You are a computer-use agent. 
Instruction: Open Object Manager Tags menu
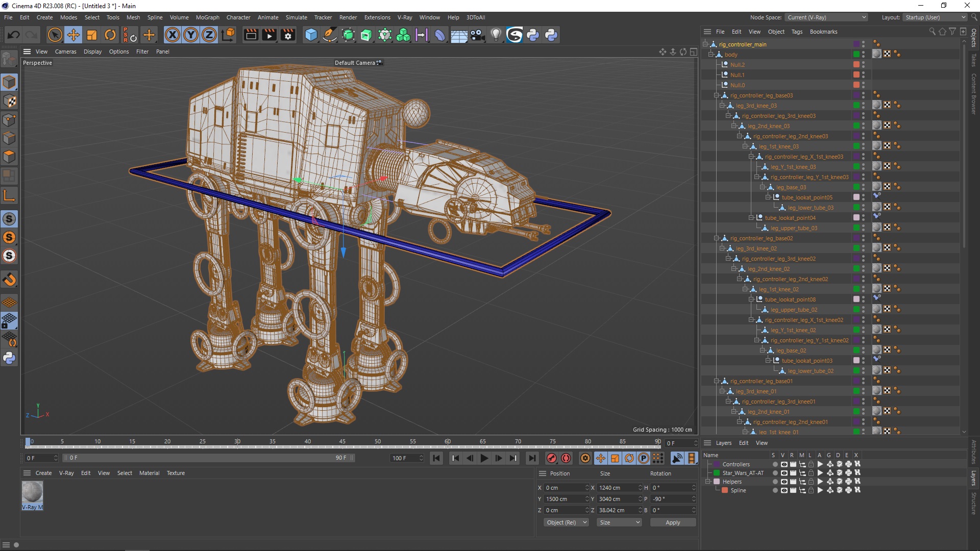[x=797, y=32]
